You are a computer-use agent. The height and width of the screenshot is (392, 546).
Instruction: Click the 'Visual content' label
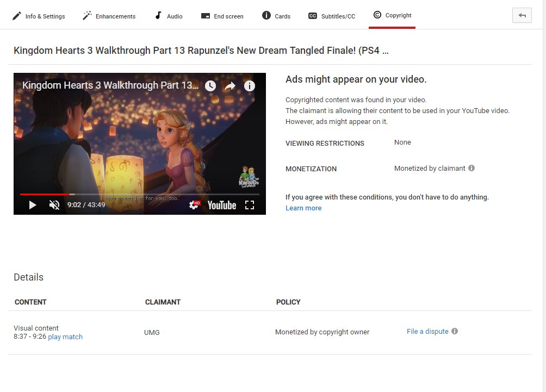coord(36,328)
